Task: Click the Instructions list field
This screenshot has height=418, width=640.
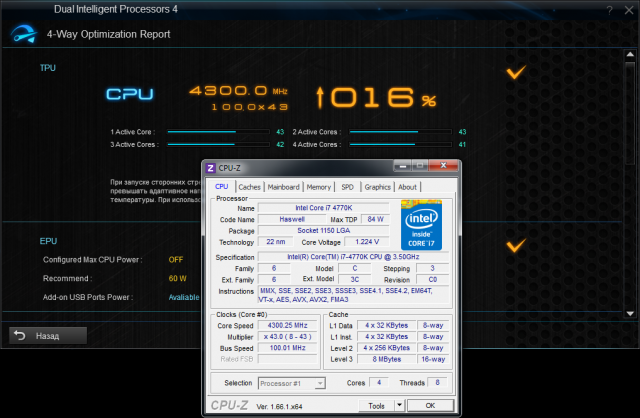Action: point(353,295)
